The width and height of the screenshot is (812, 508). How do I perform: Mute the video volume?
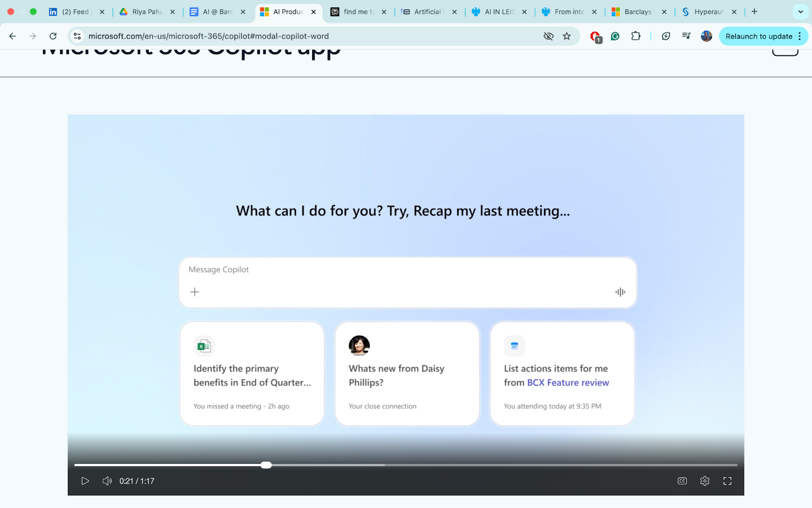(x=107, y=481)
